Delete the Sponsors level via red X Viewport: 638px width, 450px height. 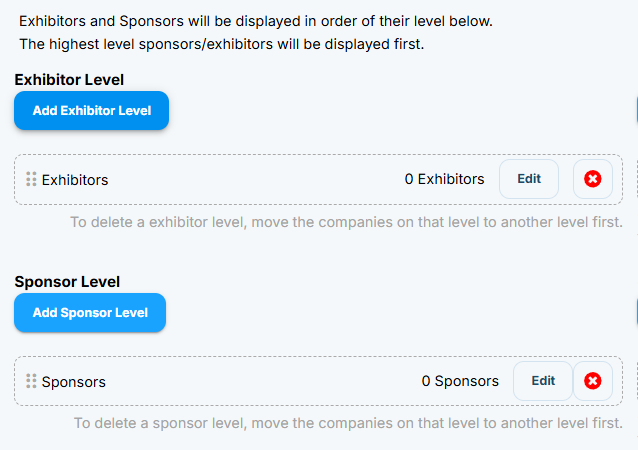point(593,381)
